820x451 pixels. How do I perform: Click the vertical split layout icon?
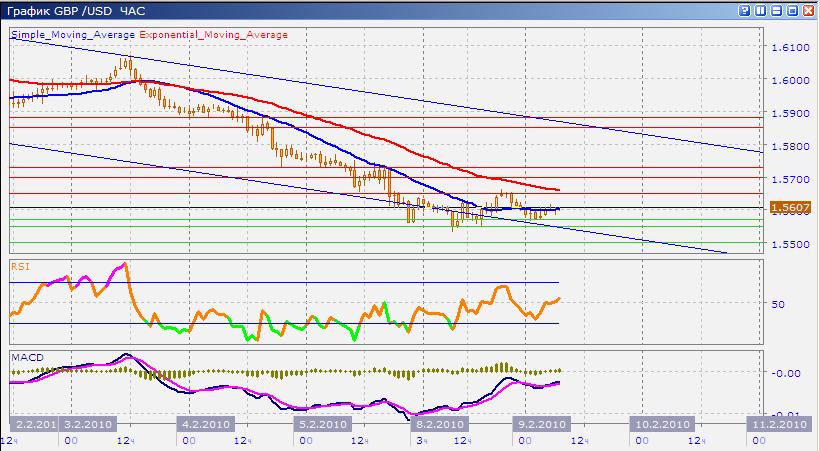(760, 10)
